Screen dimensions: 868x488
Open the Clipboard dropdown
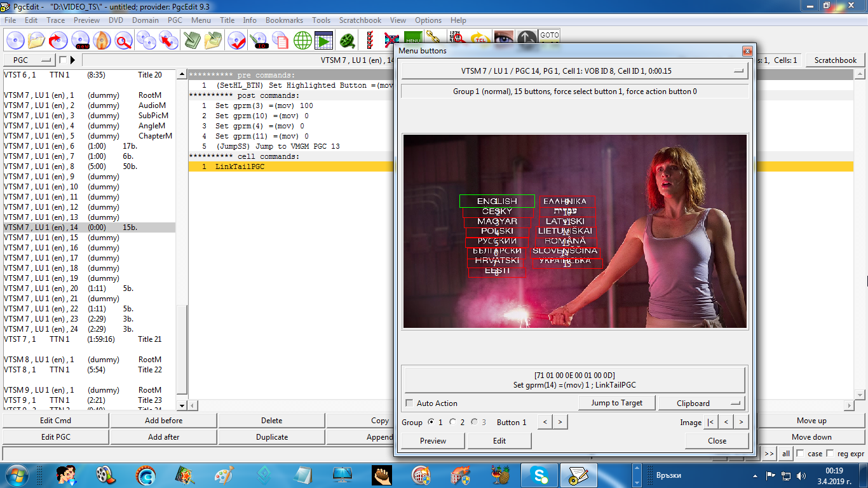[701, 403]
